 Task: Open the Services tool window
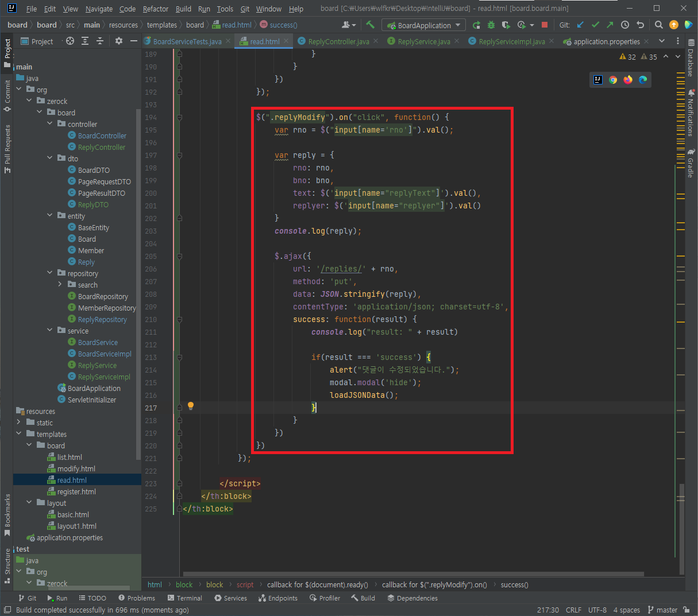click(x=230, y=598)
